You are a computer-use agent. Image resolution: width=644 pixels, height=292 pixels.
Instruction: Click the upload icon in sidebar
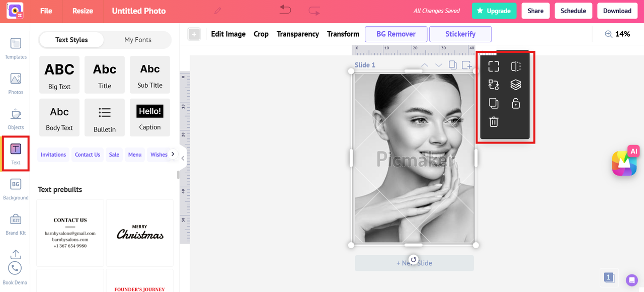click(16, 254)
